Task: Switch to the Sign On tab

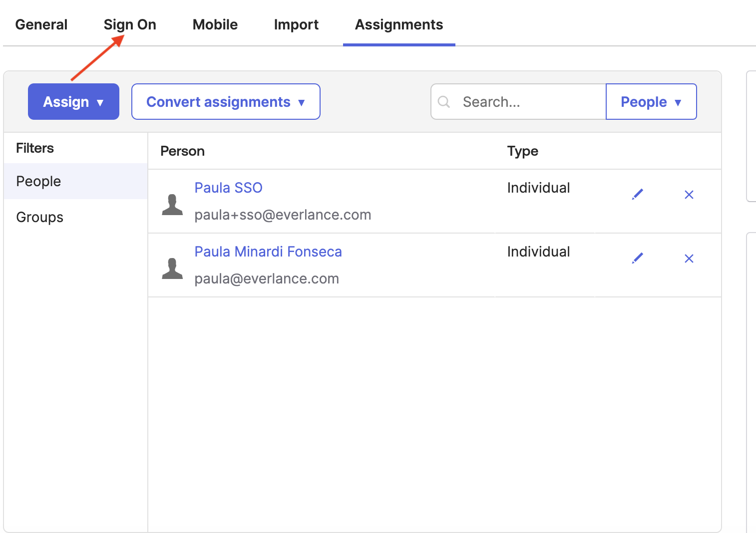Action: (x=130, y=24)
